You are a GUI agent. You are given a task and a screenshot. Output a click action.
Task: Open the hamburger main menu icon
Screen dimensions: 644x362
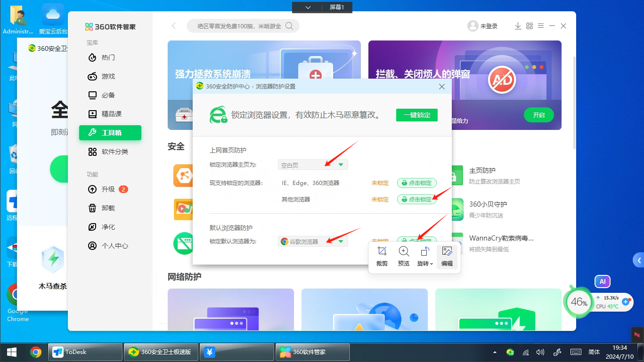point(541,26)
